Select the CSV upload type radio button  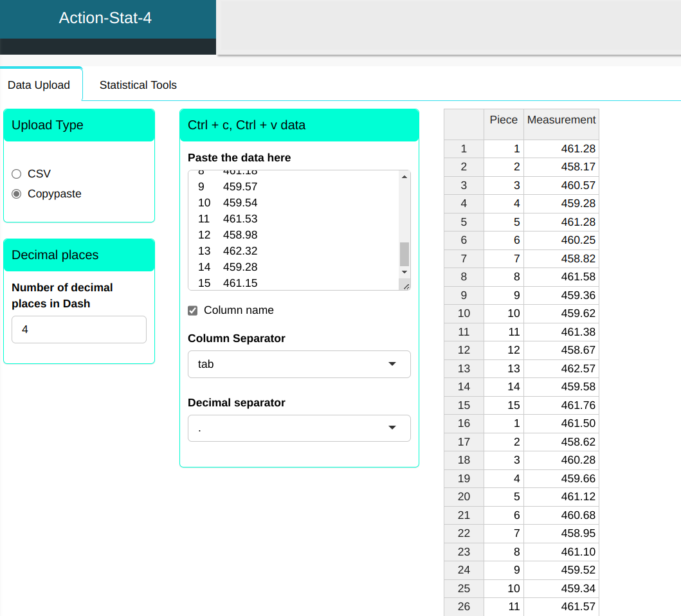[x=17, y=174]
